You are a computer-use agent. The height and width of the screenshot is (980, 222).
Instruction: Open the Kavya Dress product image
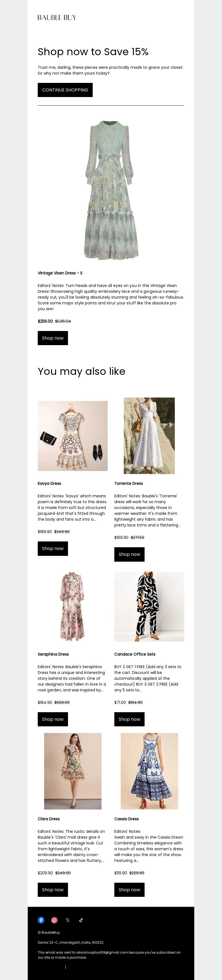click(x=73, y=436)
